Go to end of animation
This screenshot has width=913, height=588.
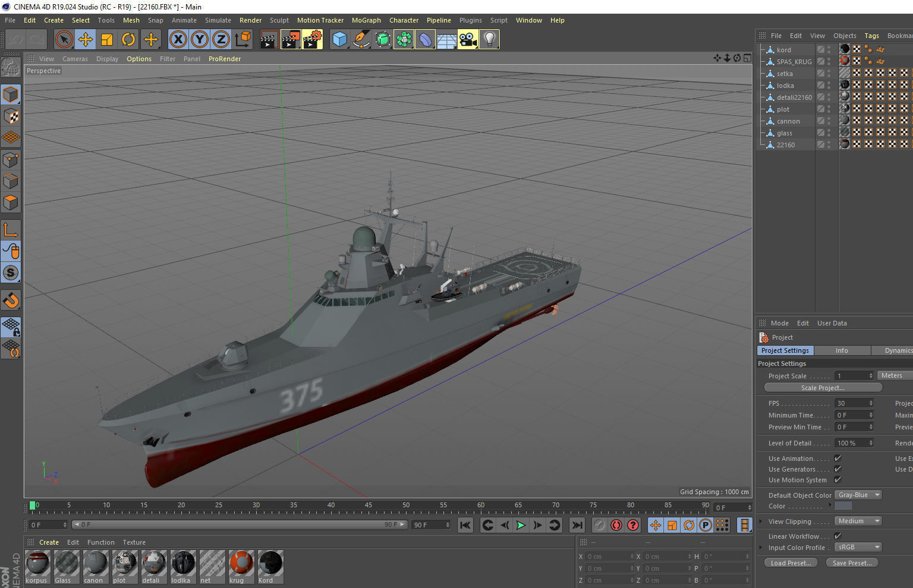pos(577,525)
